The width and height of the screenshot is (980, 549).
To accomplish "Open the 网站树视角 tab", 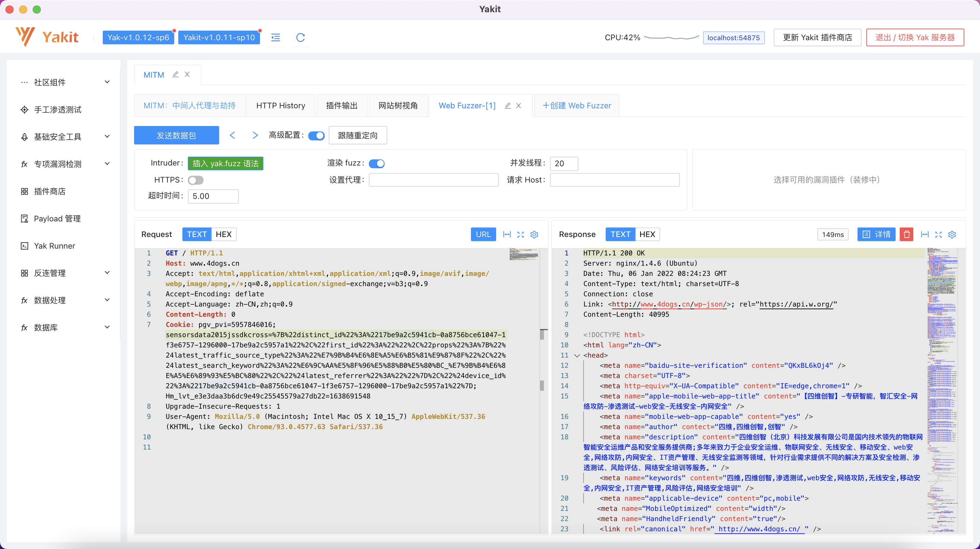I will [x=397, y=106].
